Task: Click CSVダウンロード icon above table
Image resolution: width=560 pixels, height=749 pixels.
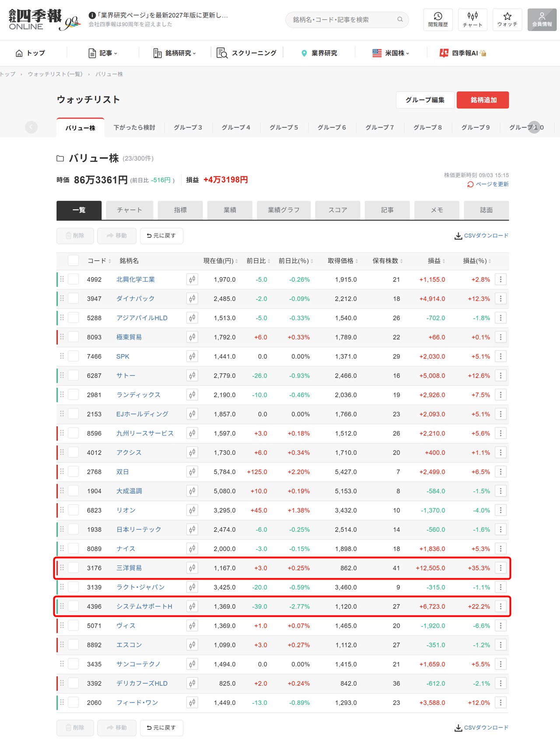Action: point(458,236)
